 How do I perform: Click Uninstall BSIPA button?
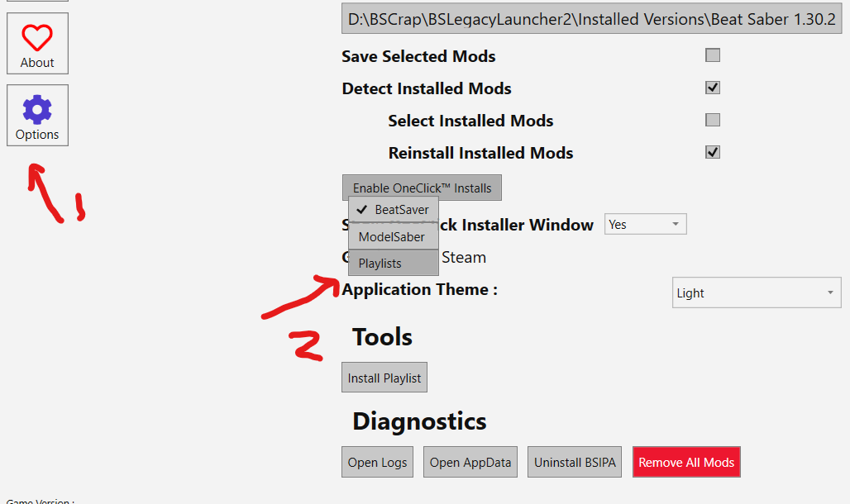(575, 462)
